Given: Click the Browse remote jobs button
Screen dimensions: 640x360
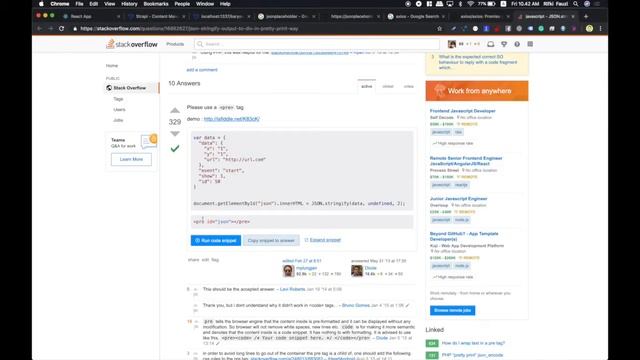Looking at the screenshot, I should 452,310.
